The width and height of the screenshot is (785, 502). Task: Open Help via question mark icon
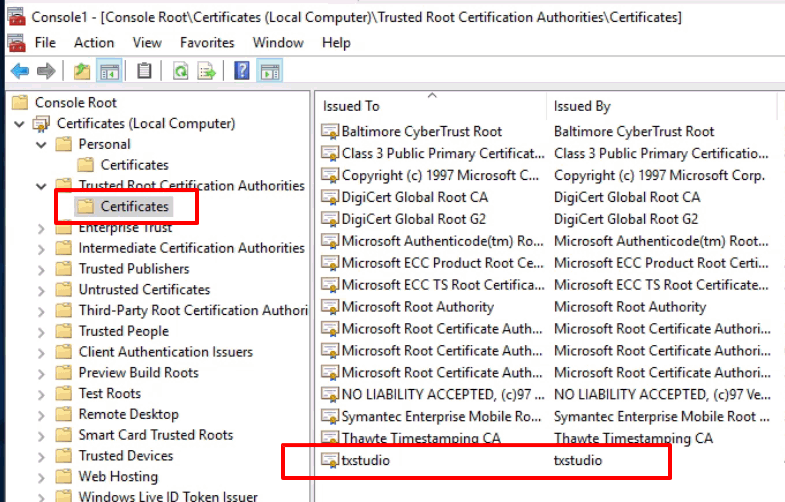tap(242, 71)
